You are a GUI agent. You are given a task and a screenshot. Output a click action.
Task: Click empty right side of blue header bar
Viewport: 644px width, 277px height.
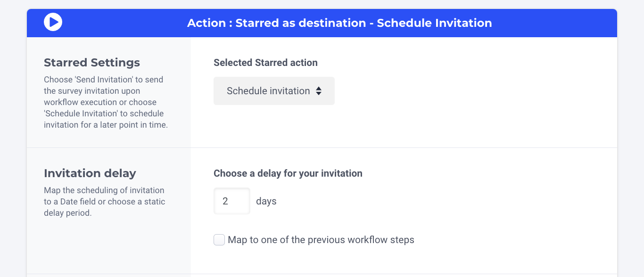point(556,23)
